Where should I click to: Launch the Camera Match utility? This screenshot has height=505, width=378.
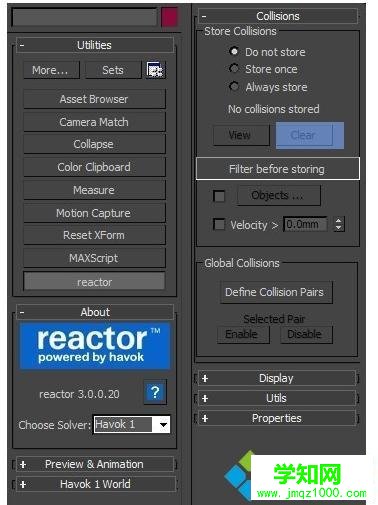tap(94, 122)
